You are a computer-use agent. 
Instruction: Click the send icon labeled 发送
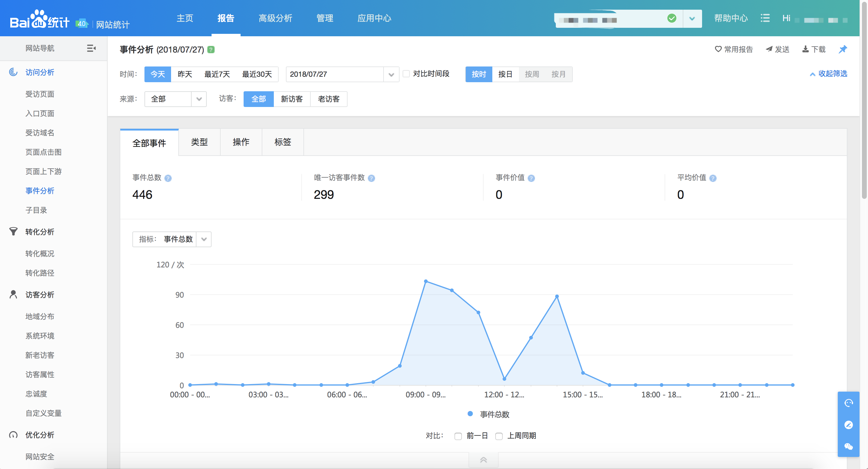[x=769, y=50]
